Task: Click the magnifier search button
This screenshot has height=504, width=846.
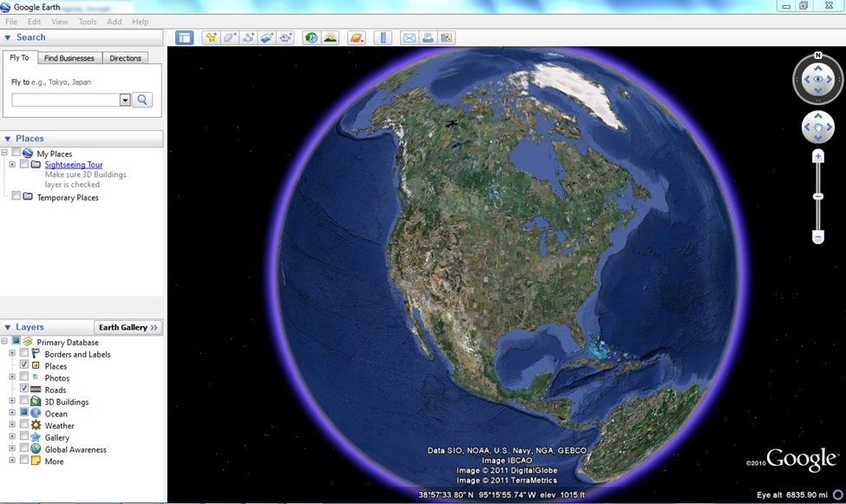Action: click(x=142, y=100)
